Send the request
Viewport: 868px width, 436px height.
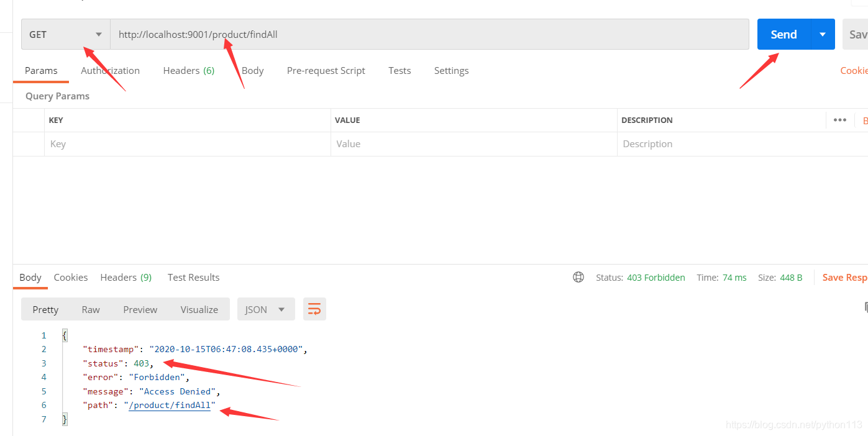coord(784,34)
